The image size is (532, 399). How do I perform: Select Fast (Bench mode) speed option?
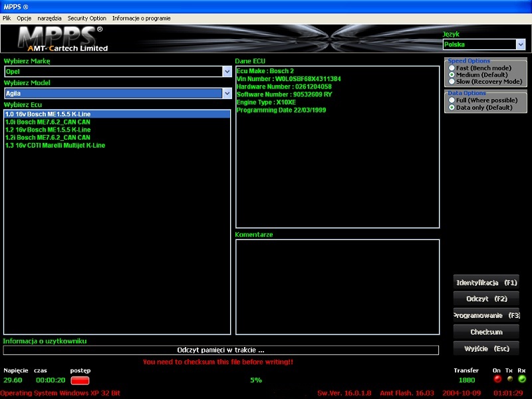(x=452, y=68)
